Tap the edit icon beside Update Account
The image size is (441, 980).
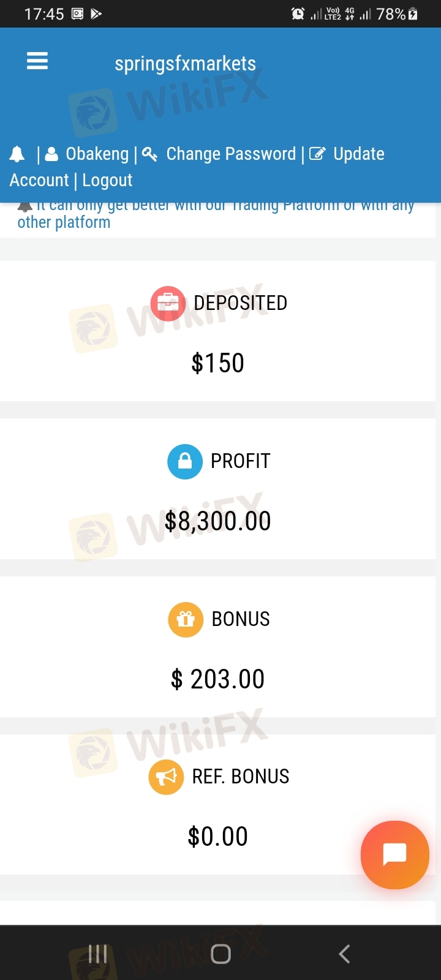click(x=317, y=154)
